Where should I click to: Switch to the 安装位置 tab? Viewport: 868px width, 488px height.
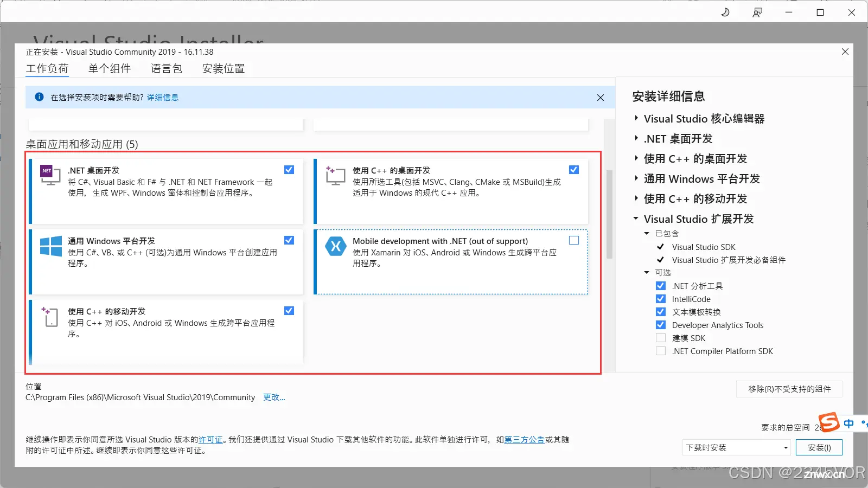[224, 68]
